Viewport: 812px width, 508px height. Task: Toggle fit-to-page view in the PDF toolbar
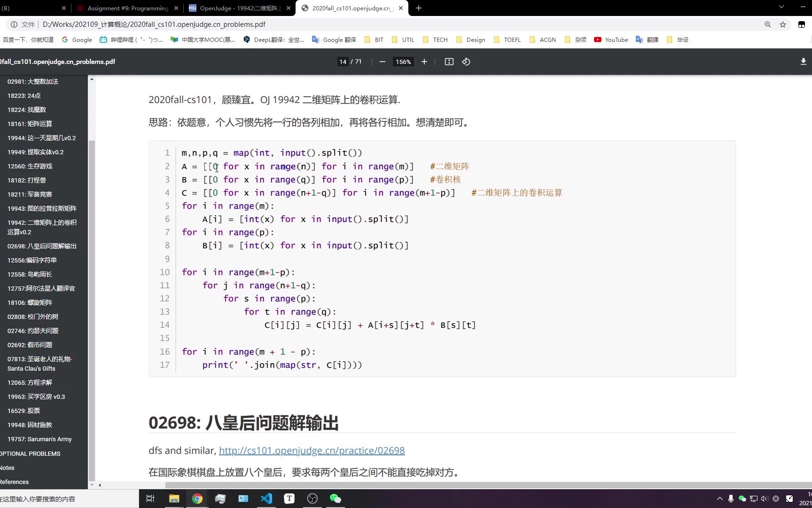coord(449,62)
